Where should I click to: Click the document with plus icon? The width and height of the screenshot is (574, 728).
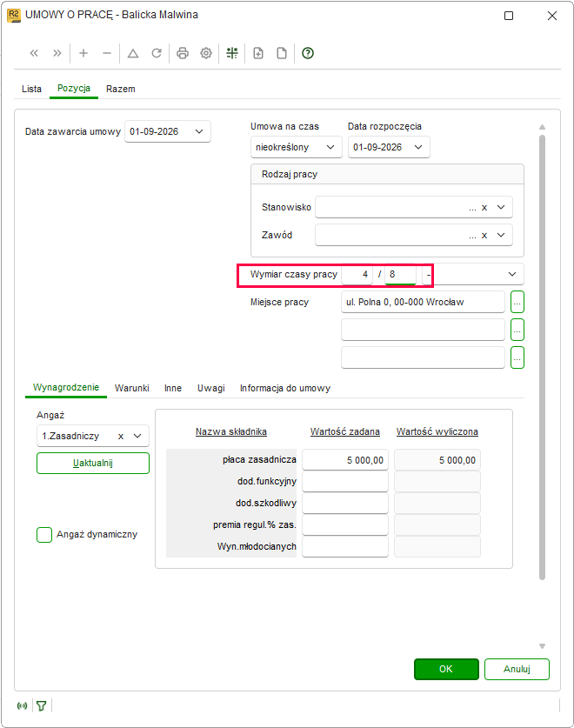(x=258, y=53)
